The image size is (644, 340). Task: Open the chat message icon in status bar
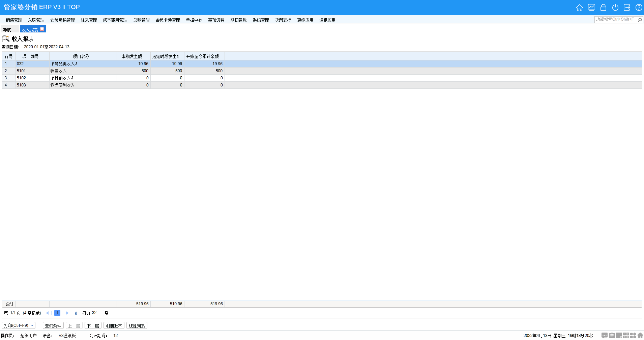pos(605,335)
